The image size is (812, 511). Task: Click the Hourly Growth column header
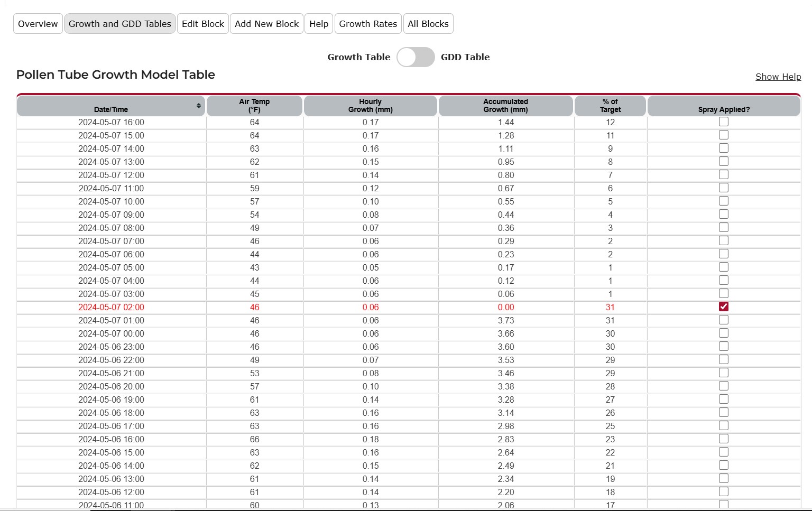pyautogui.click(x=370, y=106)
